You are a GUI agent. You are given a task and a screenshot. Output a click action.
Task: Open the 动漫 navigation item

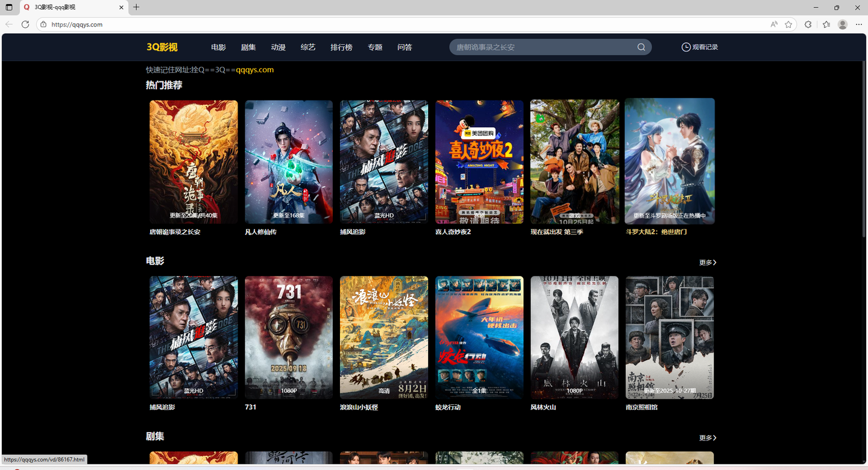pyautogui.click(x=278, y=47)
